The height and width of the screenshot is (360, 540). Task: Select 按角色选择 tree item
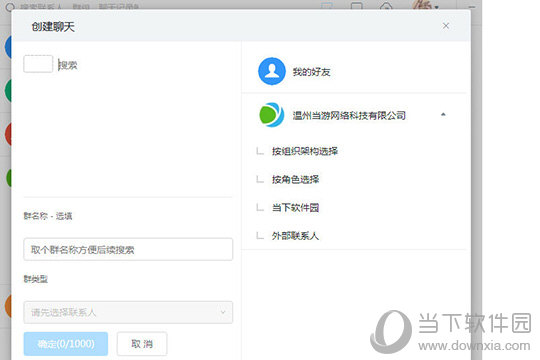(295, 179)
